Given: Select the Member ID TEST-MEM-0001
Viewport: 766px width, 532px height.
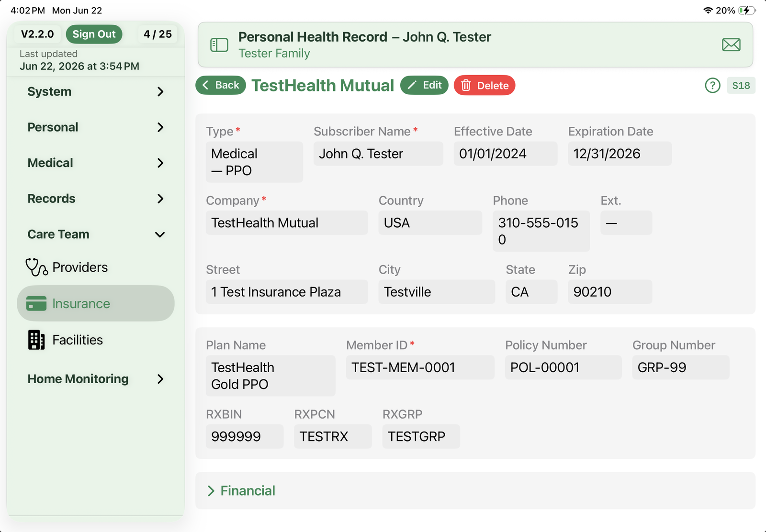Looking at the screenshot, I should [420, 367].
